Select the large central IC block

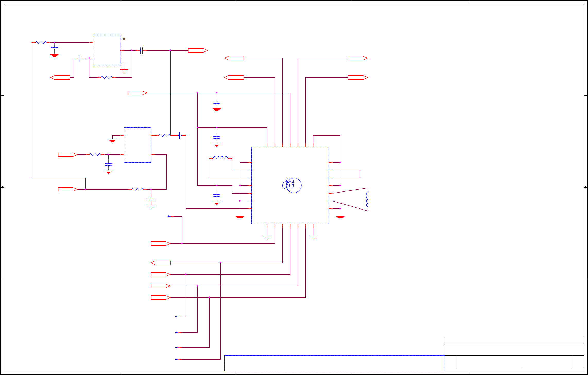click(x=290, y=186)
